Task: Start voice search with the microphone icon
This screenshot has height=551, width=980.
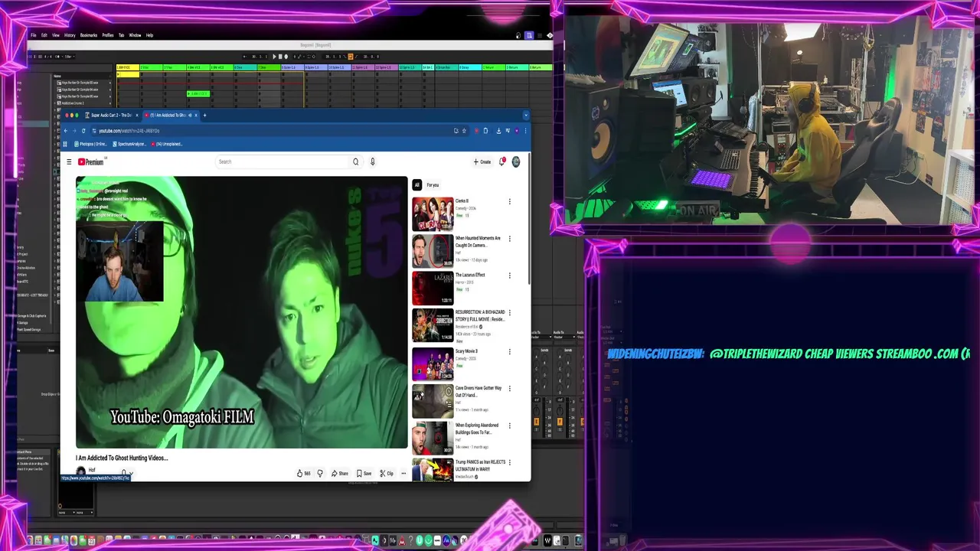Action: [x=373, y=161]
